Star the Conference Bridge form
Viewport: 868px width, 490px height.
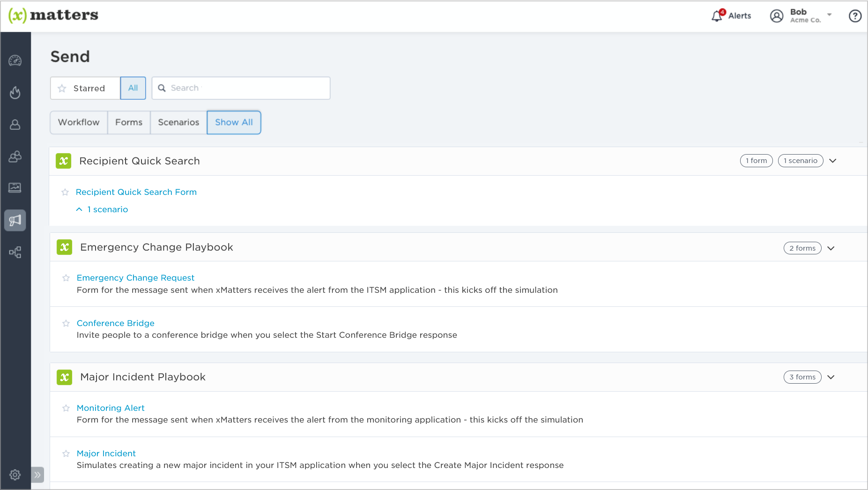point(66,323)
